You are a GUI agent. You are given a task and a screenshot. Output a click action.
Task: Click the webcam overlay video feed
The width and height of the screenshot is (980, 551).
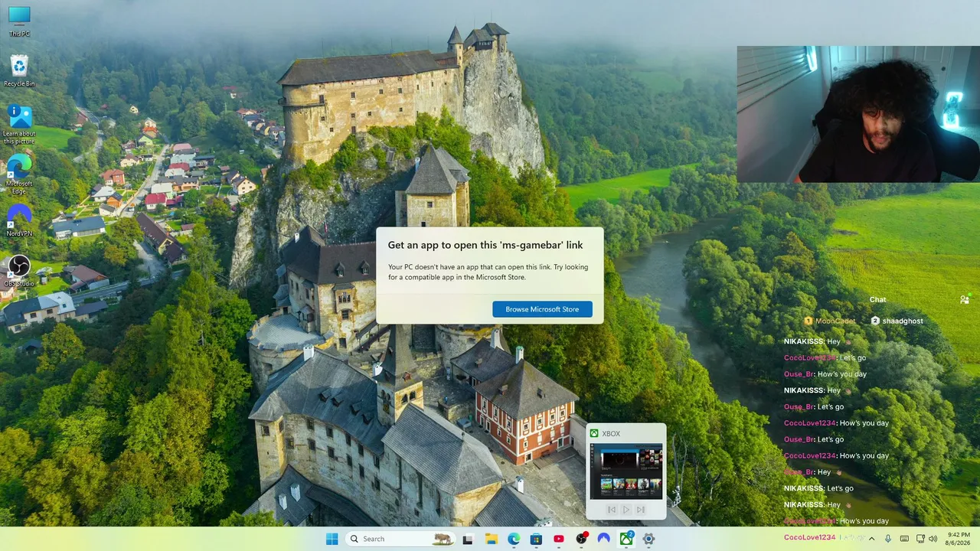[x=858, y=114]
